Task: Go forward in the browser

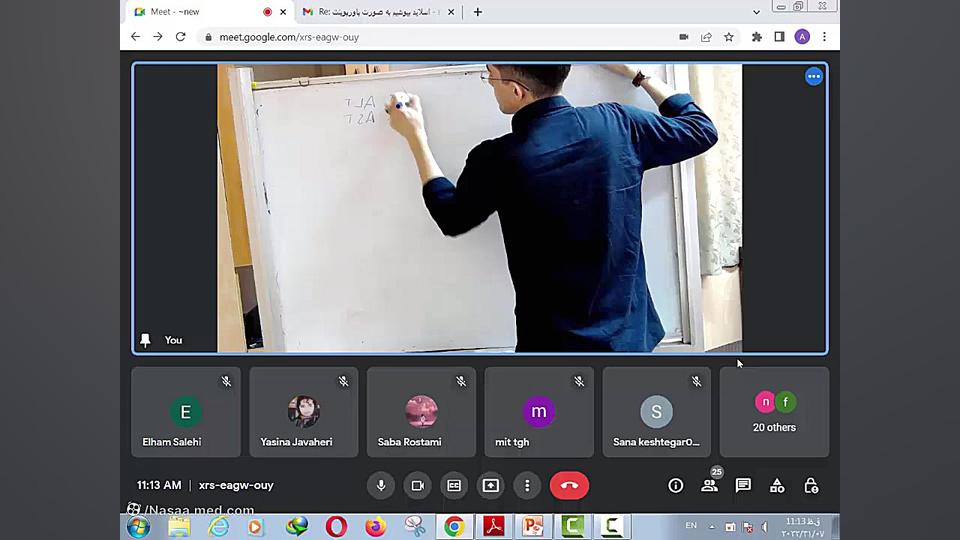Action: pyautogui.click(x=158, y=37)
